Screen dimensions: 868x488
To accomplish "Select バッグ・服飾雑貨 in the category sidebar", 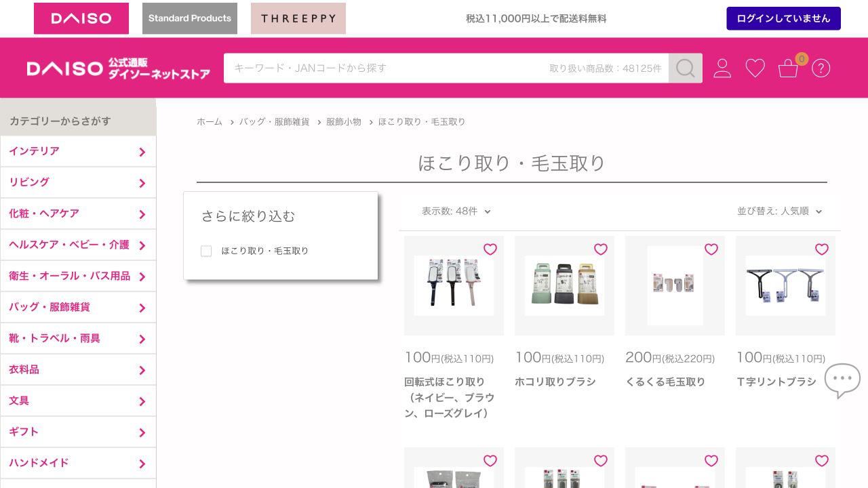I will [x=78, y=307].
